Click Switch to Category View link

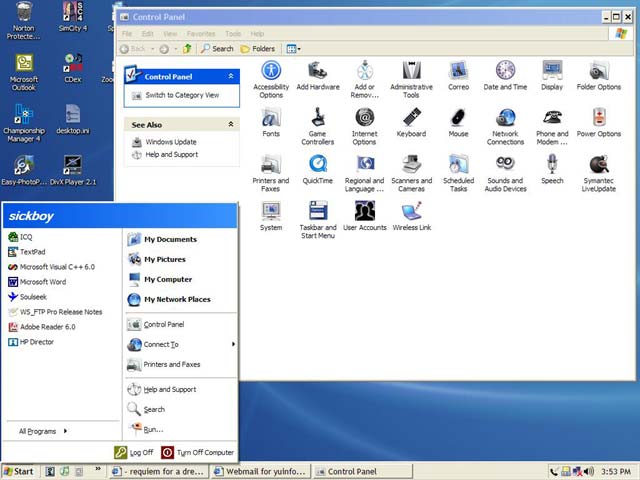point(182,95)
